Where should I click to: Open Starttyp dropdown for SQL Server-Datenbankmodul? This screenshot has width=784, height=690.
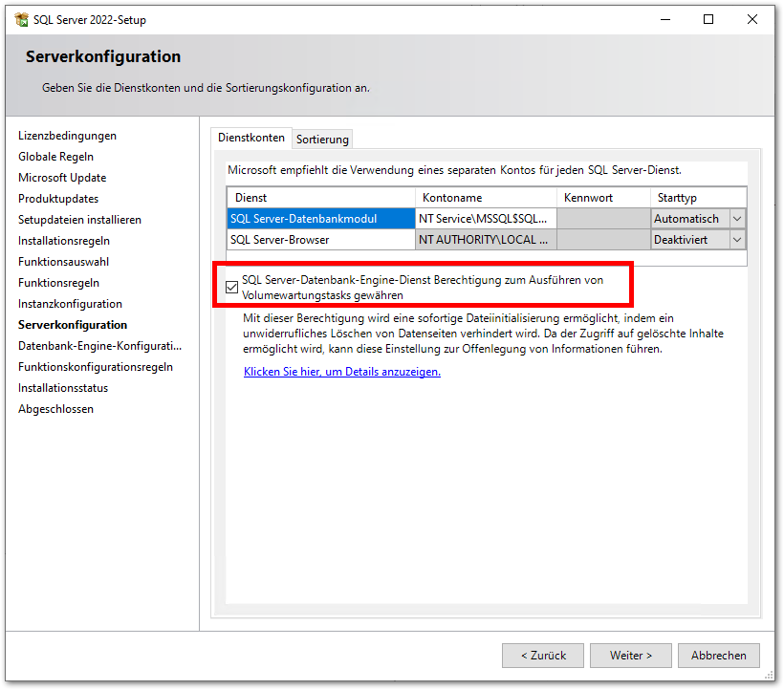point(736,219)
